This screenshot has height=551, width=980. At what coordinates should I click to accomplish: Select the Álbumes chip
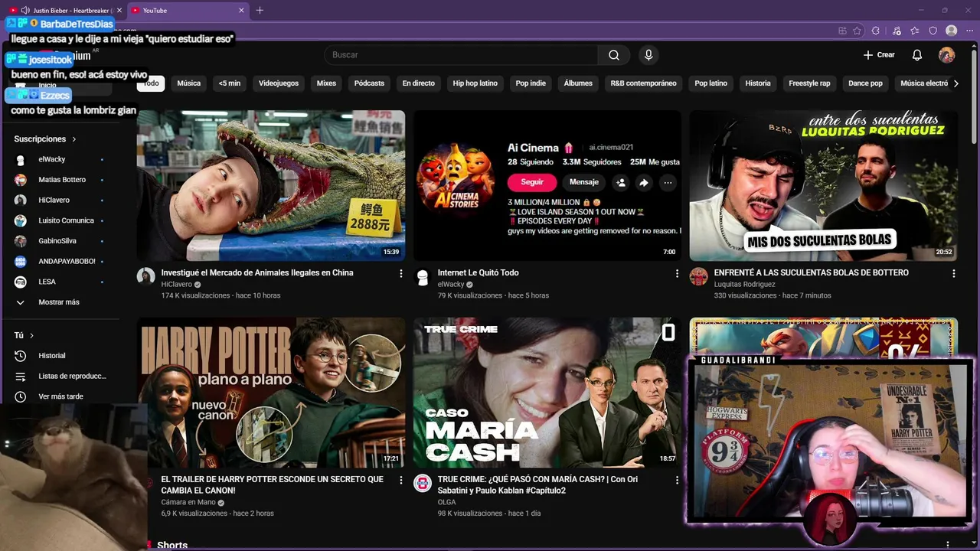[x=578, y=83]
